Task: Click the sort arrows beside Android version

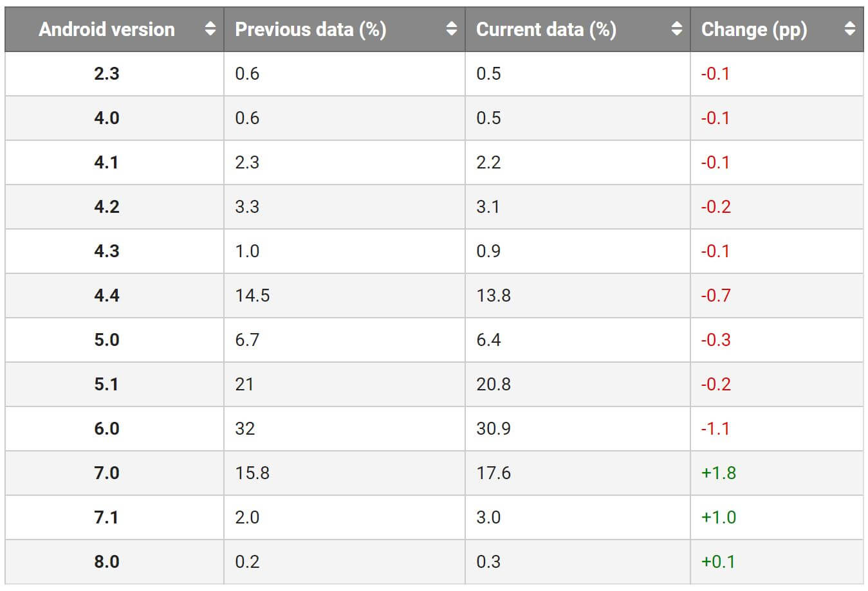Action: 210,29
